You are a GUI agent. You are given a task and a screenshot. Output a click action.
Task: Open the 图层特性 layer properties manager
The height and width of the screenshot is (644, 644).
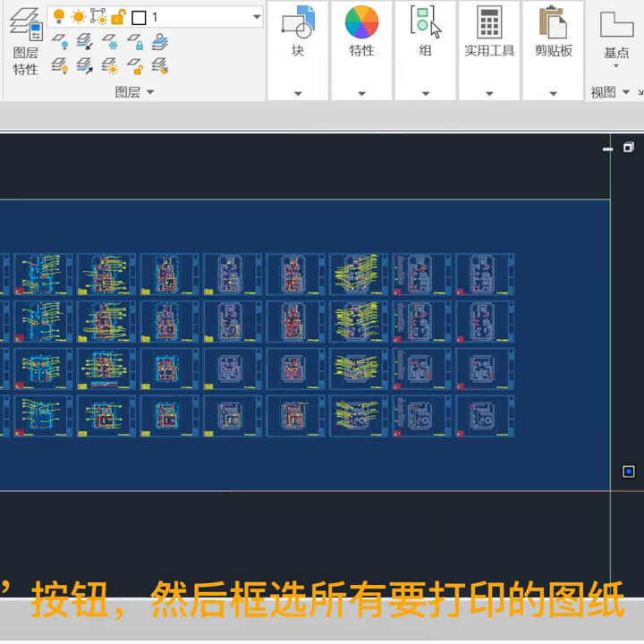coord(26,41)
